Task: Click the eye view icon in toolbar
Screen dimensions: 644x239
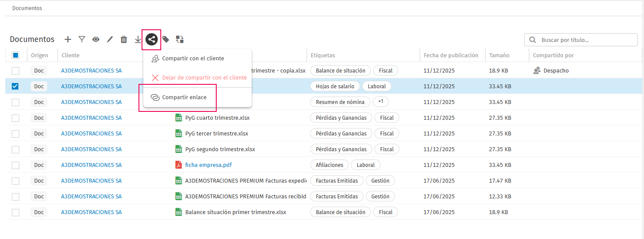Action: coord(96,39)
